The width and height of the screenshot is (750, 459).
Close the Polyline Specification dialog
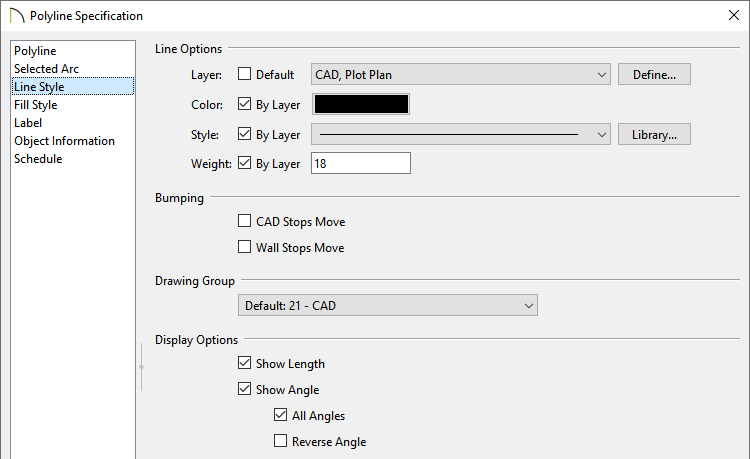tap(734, 15)
